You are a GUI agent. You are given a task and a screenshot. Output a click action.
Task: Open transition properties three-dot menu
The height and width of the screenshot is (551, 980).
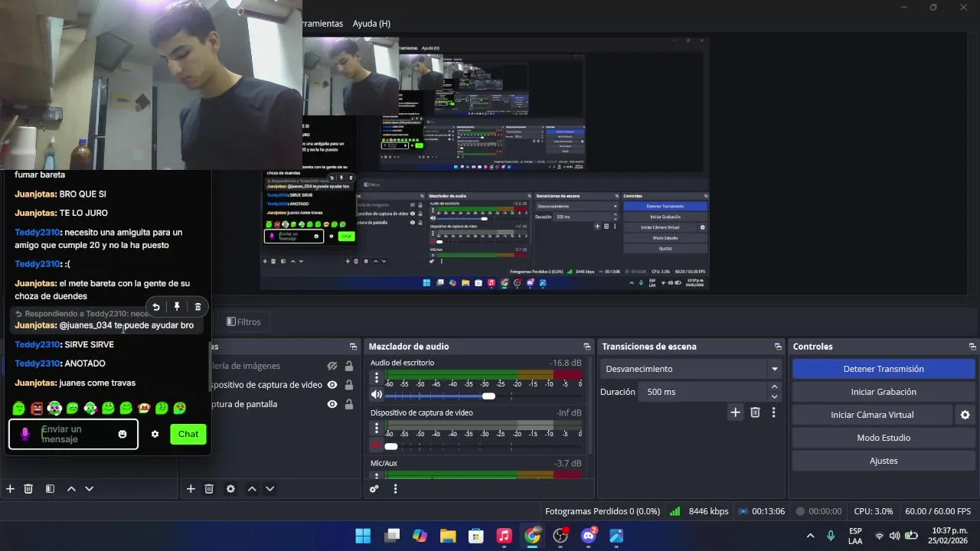coord(773,412)
